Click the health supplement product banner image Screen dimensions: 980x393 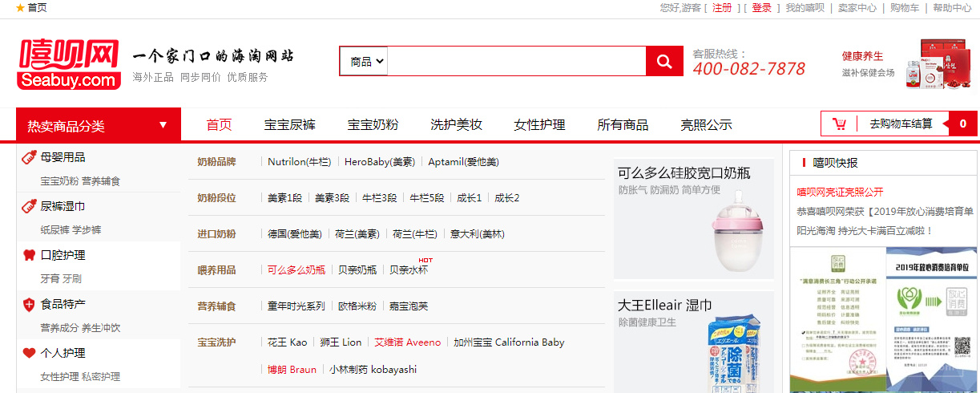pos(939,63)
